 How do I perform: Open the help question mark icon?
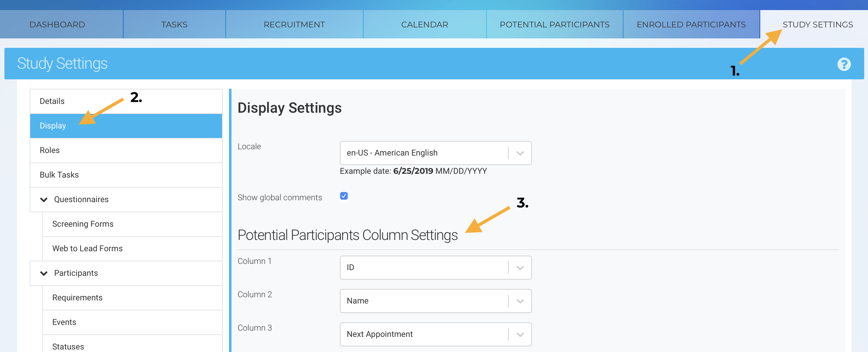(843, 64)
